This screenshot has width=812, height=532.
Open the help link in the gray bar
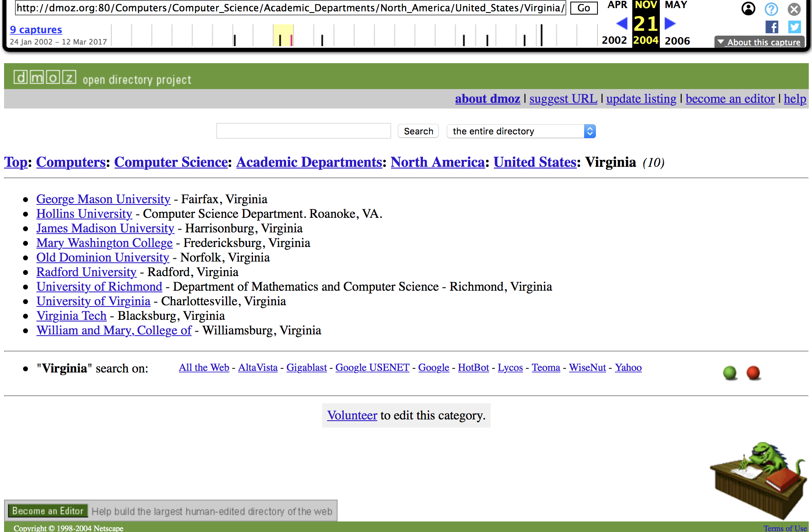click(x=795, y=99)
